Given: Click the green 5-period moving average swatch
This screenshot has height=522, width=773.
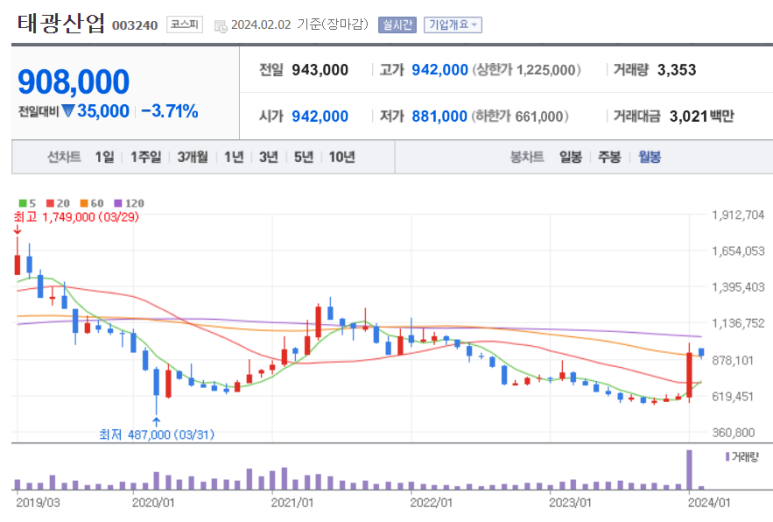Looking at the screenshot, I should [x=23, y=203].
